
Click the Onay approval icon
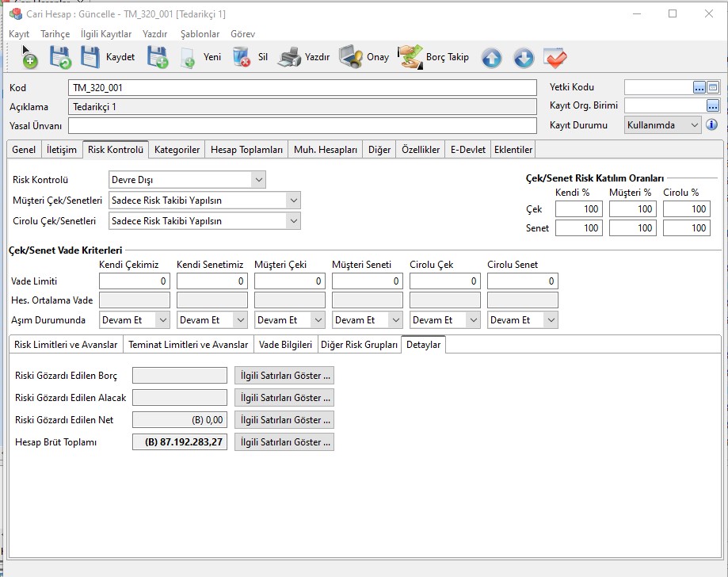350,57
